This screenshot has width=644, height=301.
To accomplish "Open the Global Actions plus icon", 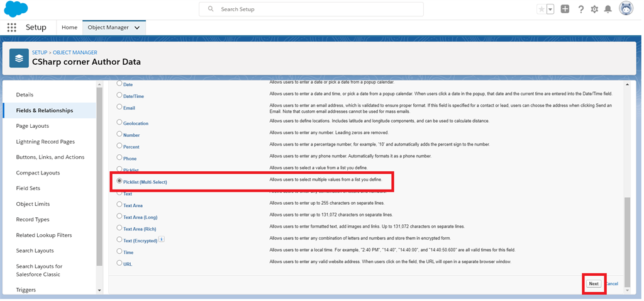I will pos(565,9).
